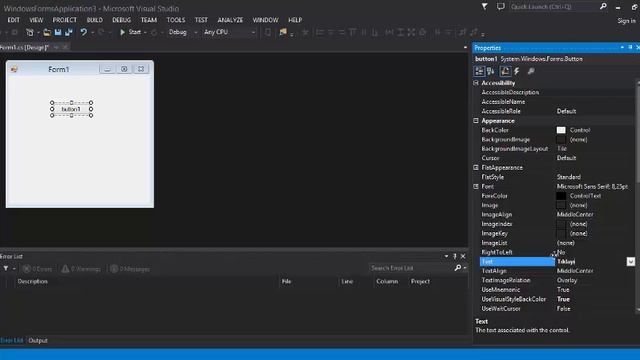
Task: Click the Undo arrow icon
Action: click(x=84, y=32)
